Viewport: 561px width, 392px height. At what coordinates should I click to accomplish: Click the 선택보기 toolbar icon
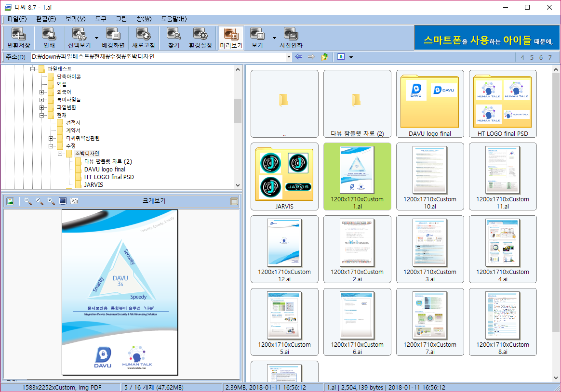pos(80,38)
